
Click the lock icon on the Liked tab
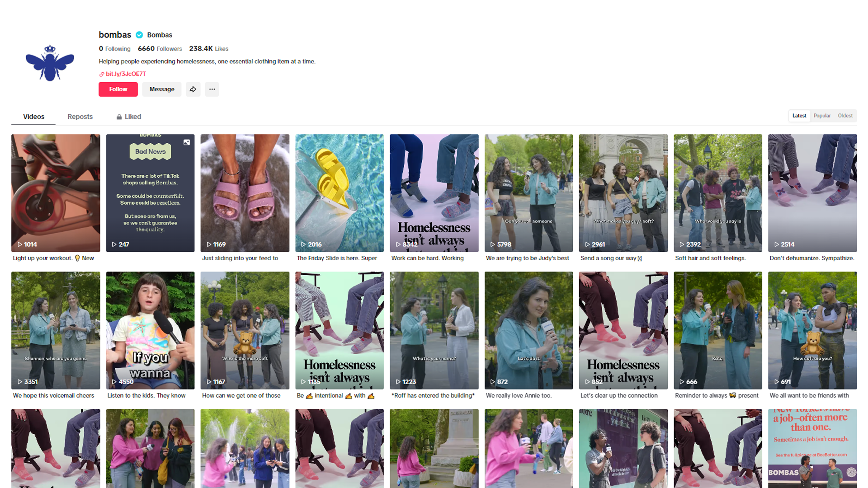click(x=119, y=117)
